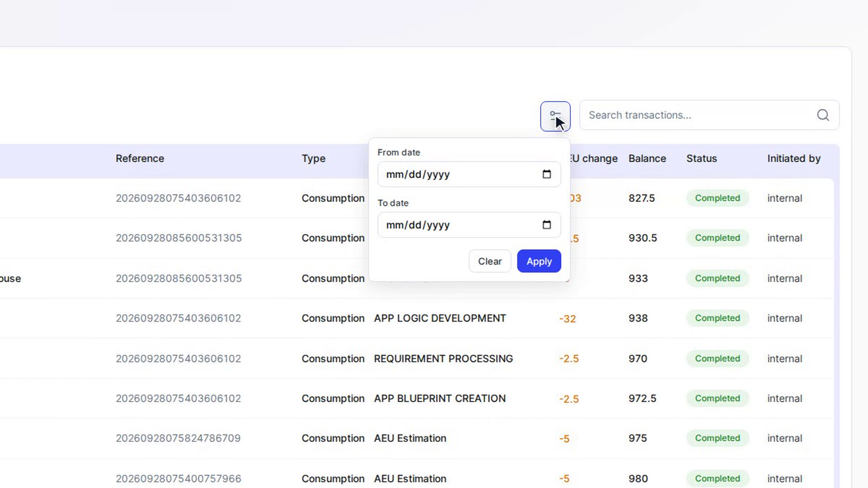Apply the date filter
Viewport: 868px width, 488px height.
tap(539, 261)
